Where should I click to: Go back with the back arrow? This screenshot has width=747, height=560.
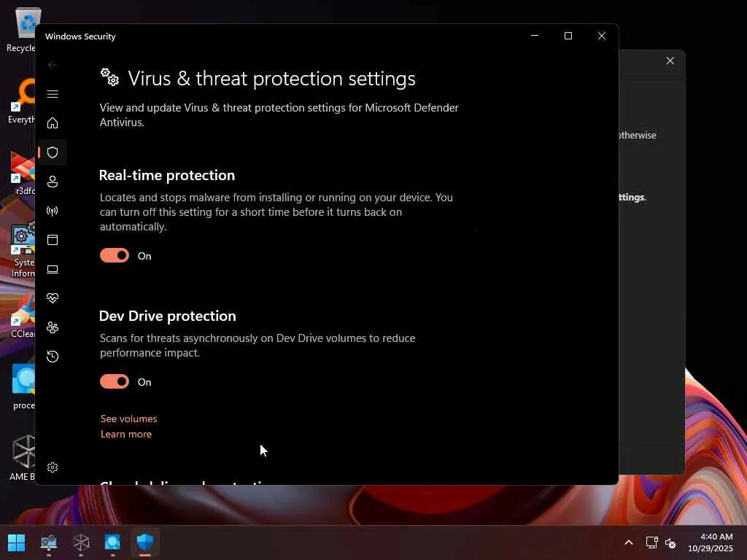53,65
